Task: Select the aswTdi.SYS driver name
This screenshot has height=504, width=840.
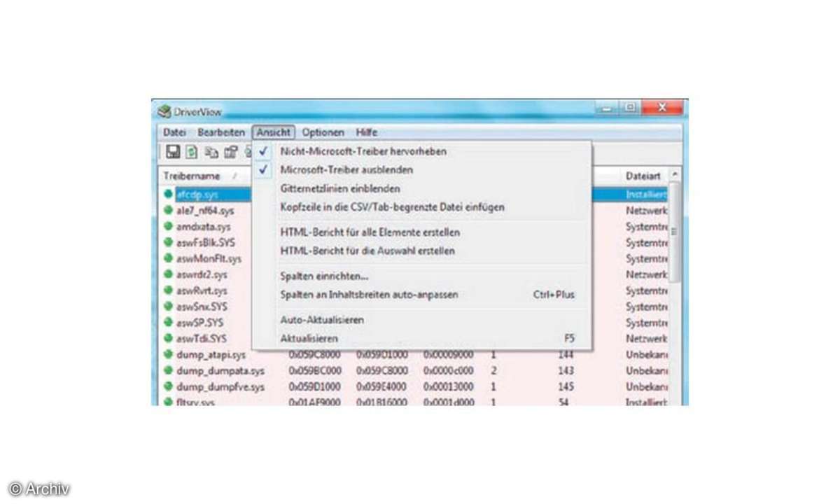Action: coord(202,338)
